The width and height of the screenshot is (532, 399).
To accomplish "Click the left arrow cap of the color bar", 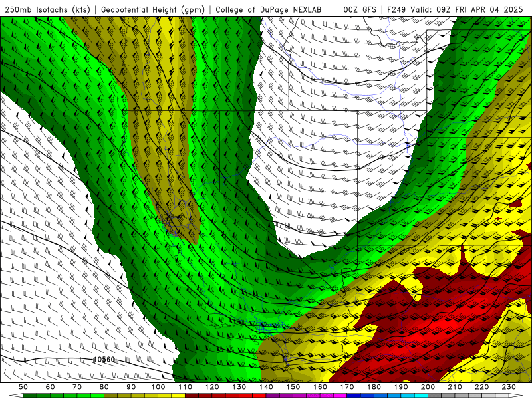I will (16, 396).
